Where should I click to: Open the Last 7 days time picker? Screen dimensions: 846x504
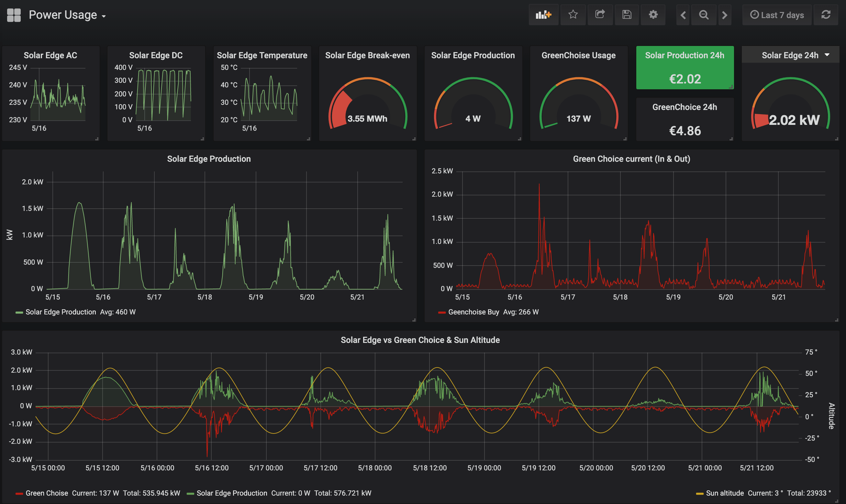point(777,15)
